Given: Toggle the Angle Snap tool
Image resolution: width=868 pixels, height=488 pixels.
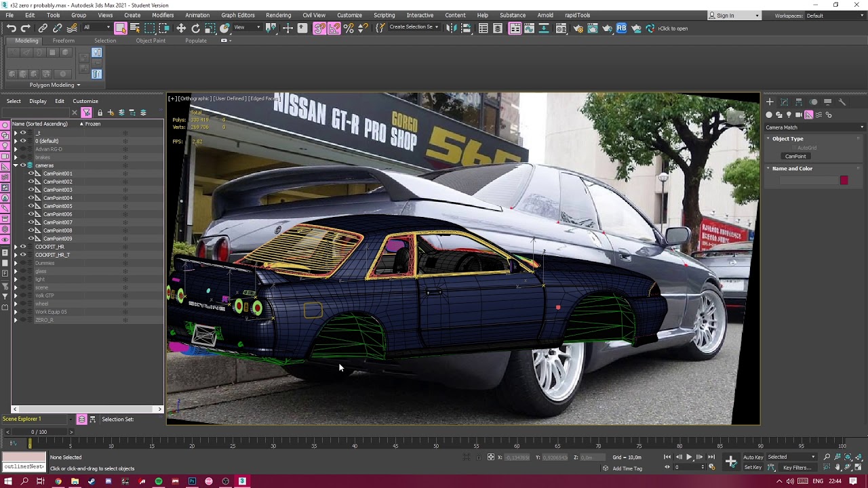Looking at the screenshot, I should 334,28.
